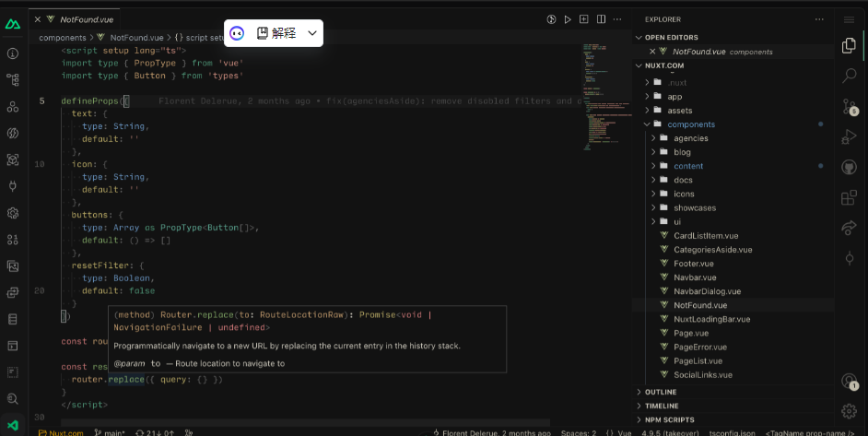Click the plus-in-square icon in editor toolbar
This screenshot has width=868, height=436.
pyautogui.click(x=584, y=19)
